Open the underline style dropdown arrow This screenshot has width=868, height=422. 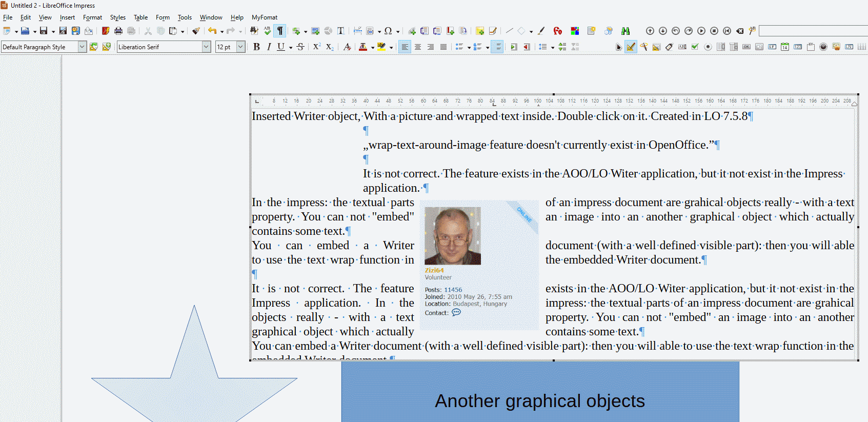coord(291,47)
